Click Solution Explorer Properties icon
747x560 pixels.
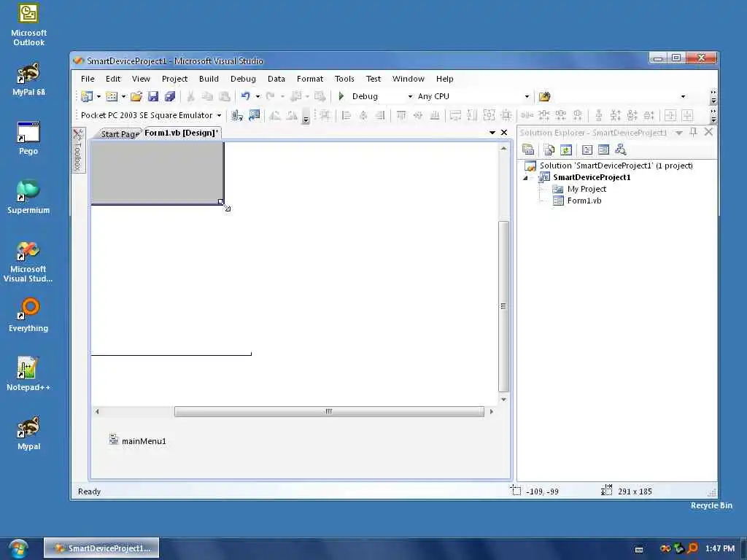(528, 150)
